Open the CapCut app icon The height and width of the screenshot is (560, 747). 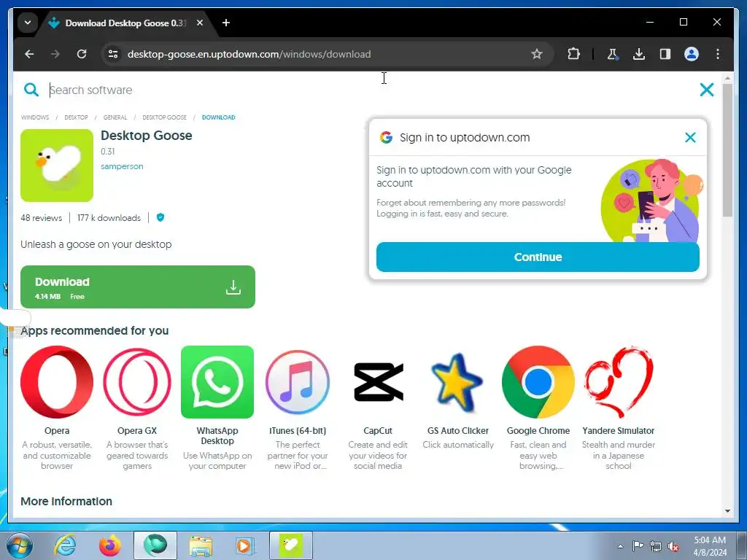click(379, 382)
